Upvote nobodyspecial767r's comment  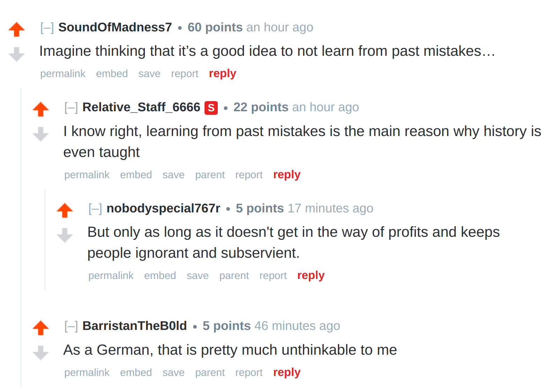tap(65, 210)
